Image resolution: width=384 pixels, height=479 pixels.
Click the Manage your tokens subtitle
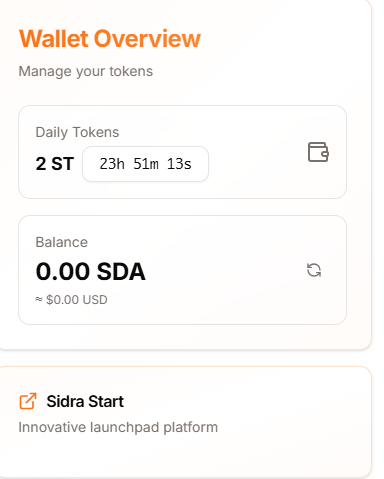click(x=86, y=71)
